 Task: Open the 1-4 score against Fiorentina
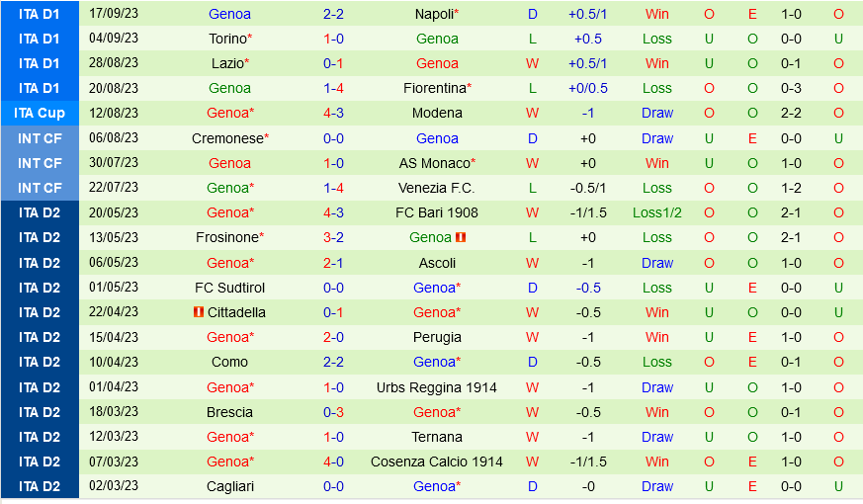[333, 89]
